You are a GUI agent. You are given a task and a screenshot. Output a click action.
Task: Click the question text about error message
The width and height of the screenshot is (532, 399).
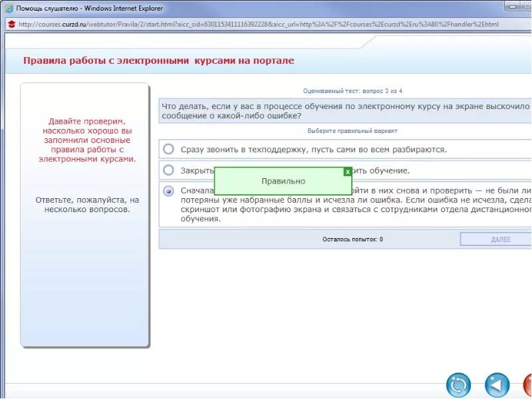point(345,111)
